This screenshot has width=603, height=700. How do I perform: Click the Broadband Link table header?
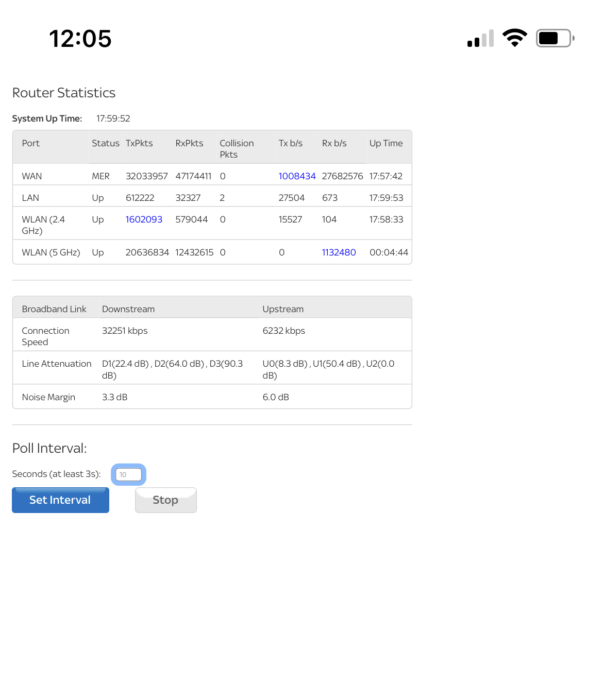pyautogui.click(x=54, y=309)
